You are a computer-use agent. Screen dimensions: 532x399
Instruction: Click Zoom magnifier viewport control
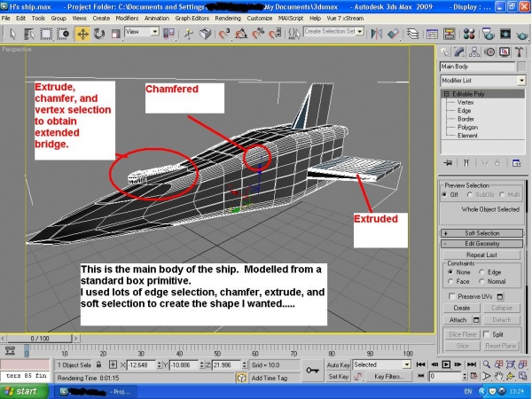[x=487, y=364]
